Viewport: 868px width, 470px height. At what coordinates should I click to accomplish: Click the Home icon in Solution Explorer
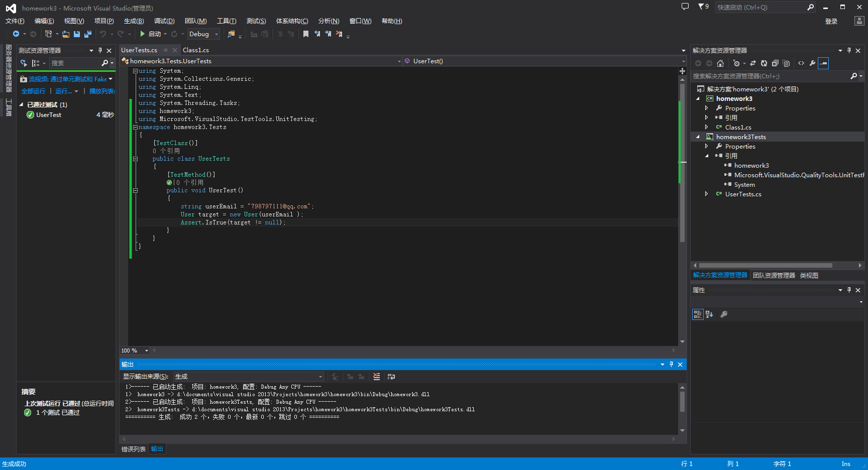[720, 63]
